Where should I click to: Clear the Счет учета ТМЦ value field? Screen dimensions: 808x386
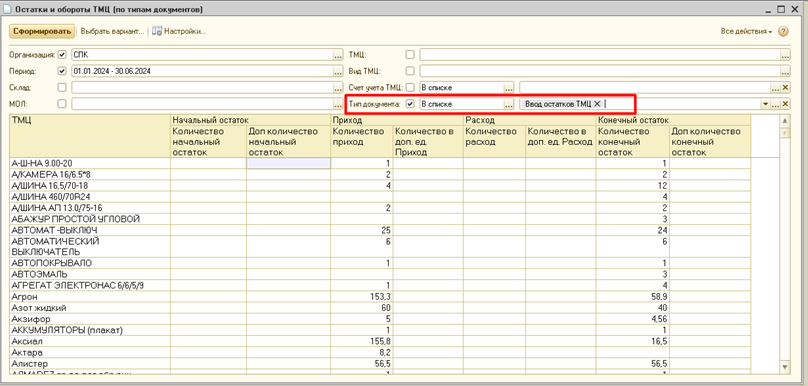coord(785,88)
